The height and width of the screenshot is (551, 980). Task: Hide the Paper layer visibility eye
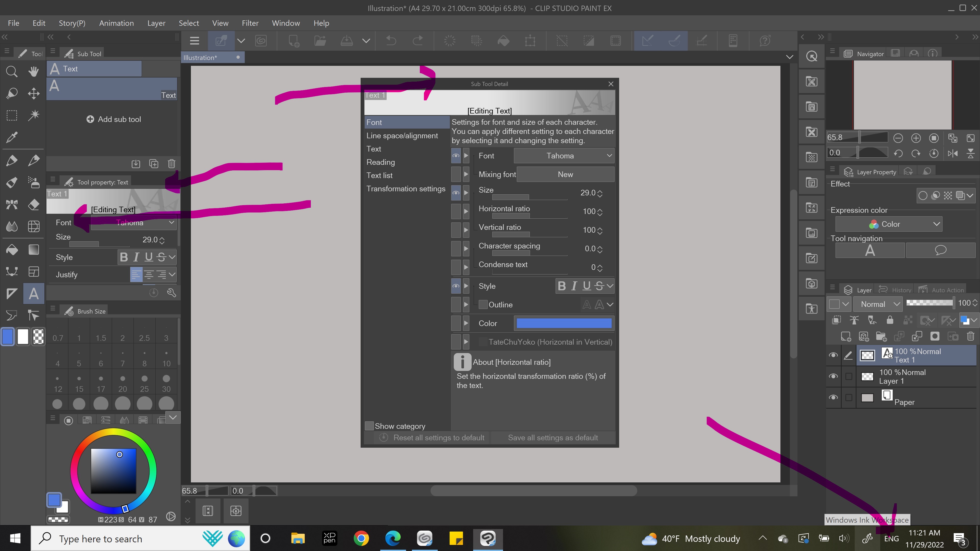click(833, 397)
